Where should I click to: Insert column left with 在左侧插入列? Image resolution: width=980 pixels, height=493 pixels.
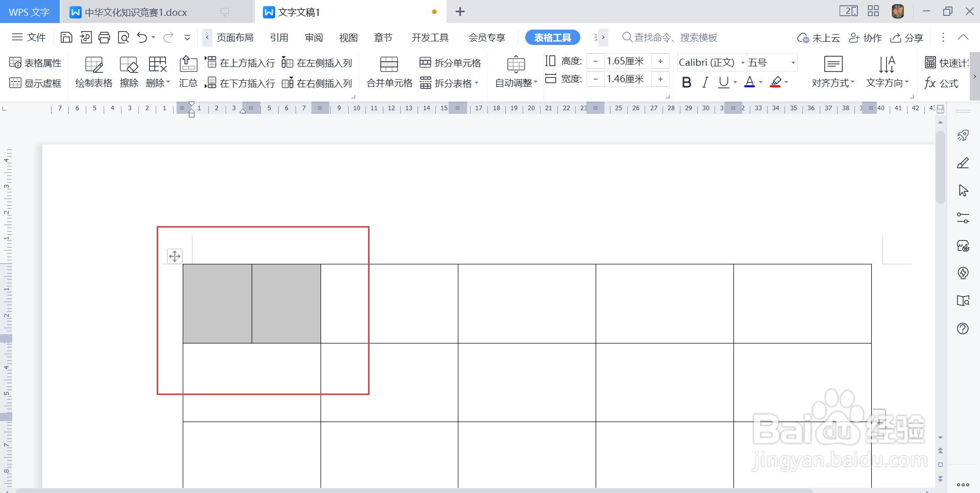(x=317, y=63)
